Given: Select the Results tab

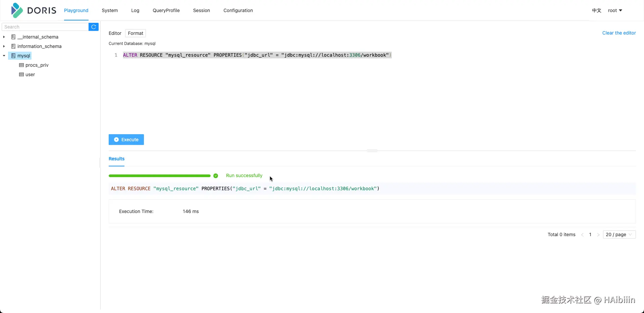Looking at the screenshot, I should (116, 159).
